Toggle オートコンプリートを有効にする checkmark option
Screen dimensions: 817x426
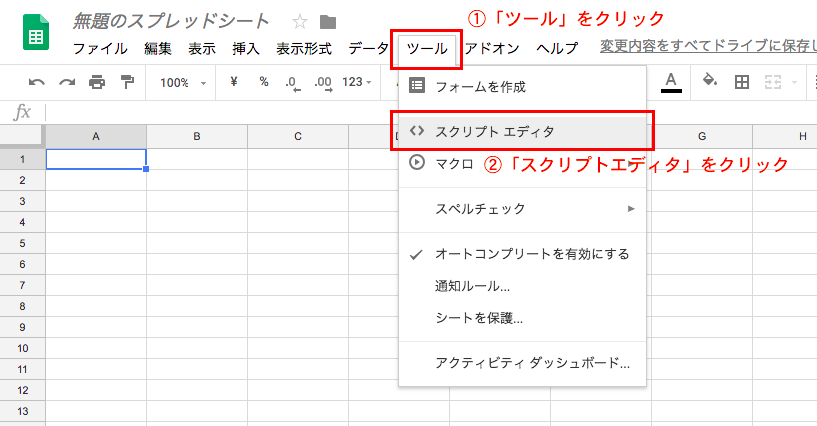[x=532, y=254]
